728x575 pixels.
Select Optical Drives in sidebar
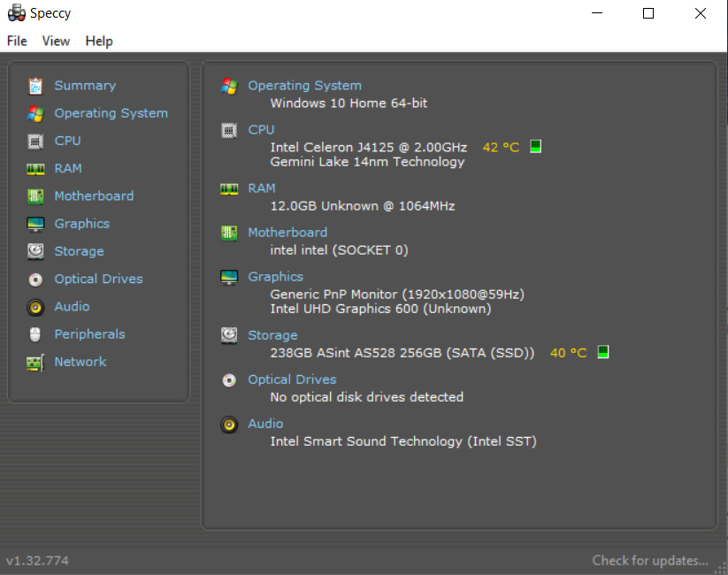coord(98,280)
